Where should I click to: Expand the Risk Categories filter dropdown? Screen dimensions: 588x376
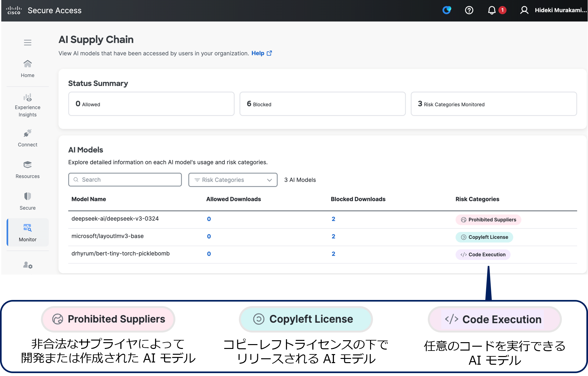tap(233, 180)
